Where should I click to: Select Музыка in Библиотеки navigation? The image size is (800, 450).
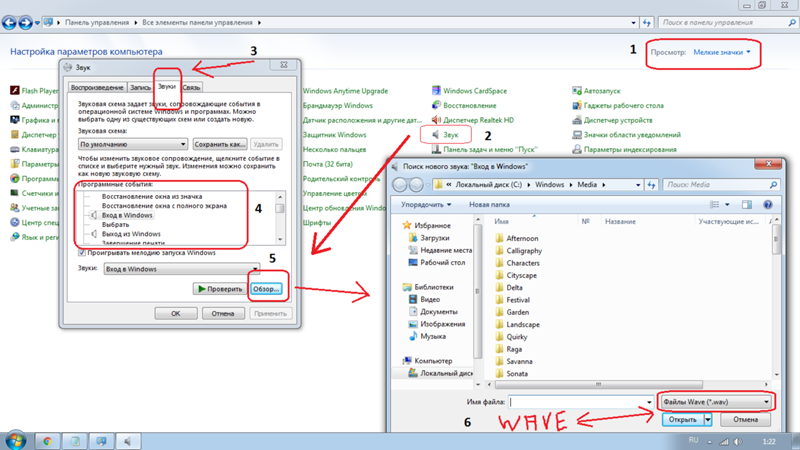[x=433, y=336]
